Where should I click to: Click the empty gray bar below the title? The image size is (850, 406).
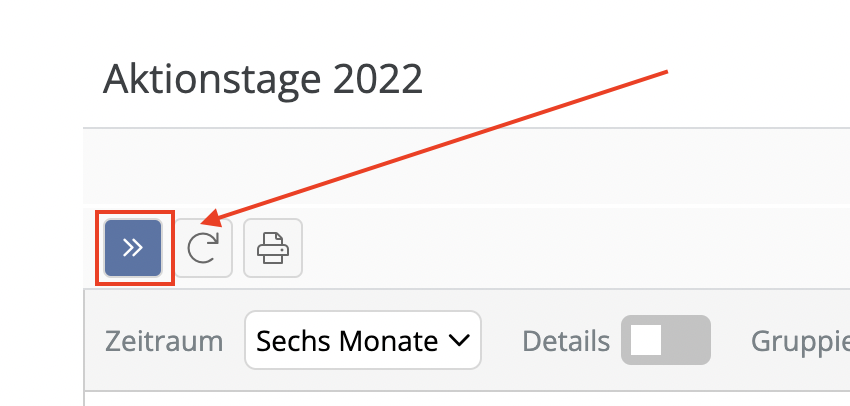point(466,166)
